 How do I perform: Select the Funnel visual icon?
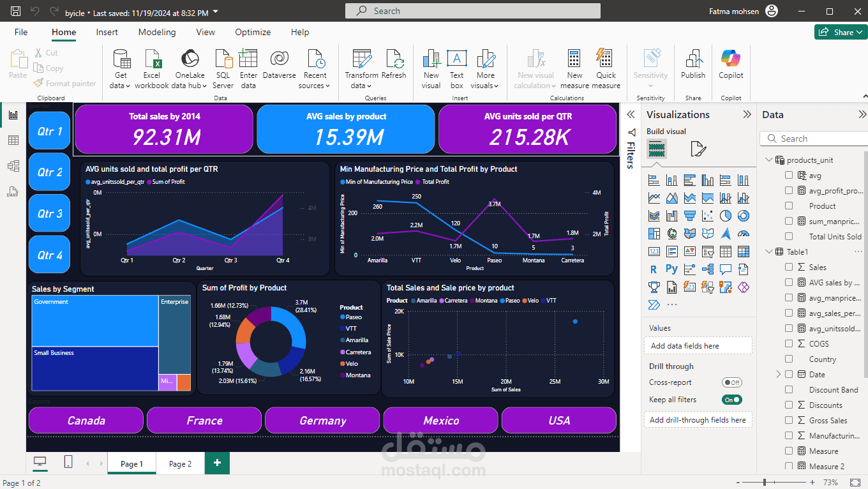pyautogui.click(x=689, y=216)
